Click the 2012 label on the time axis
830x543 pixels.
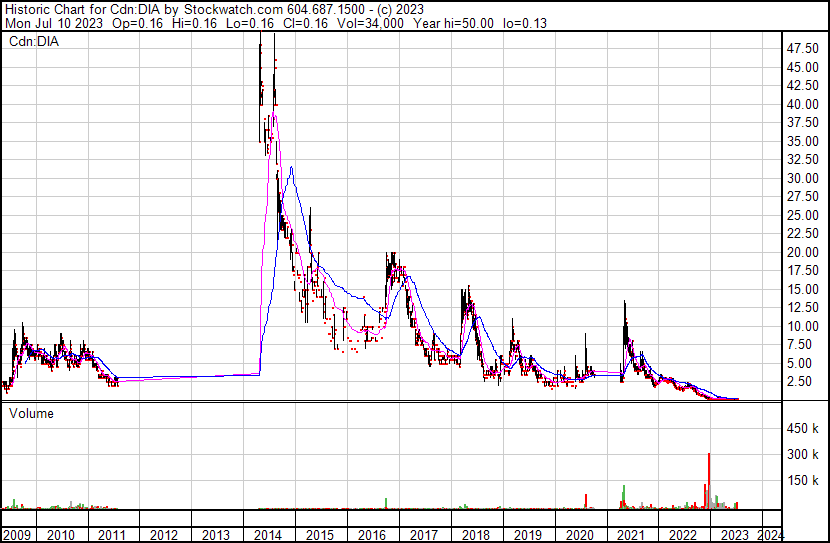[165, 534]
